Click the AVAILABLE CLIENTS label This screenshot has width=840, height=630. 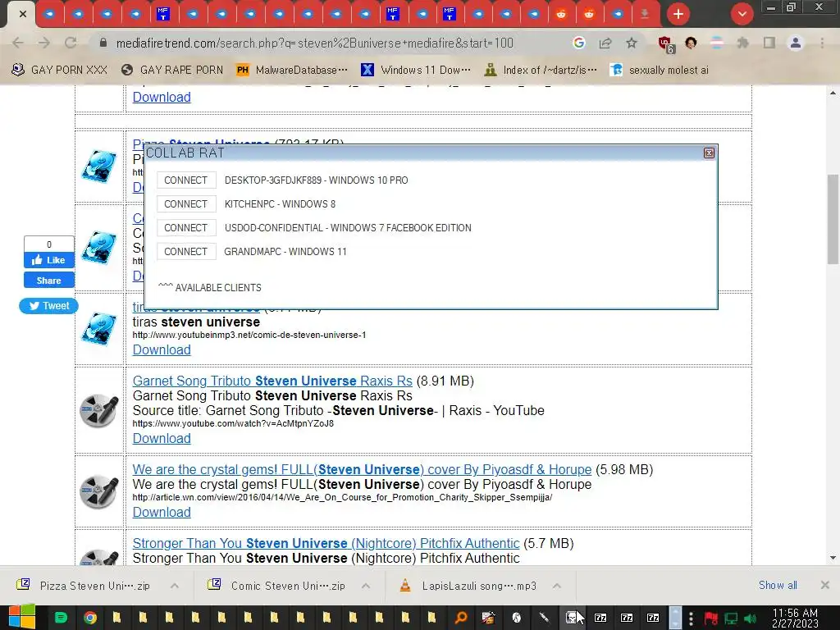click(x=218, y=288)
